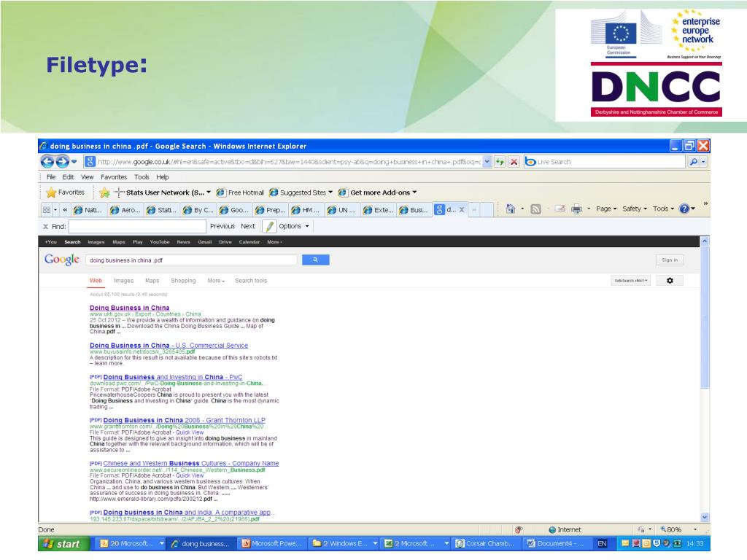Viewport: 747px width, 560px height.
Task: Click the red Stop loading icon
Action: tap(514, 162)
